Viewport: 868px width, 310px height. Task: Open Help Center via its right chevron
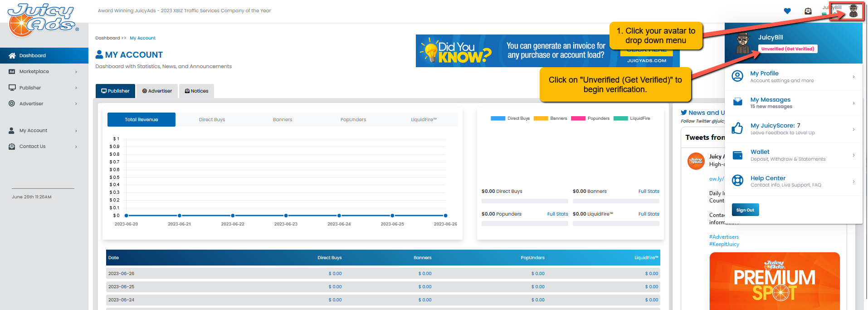tap(853, 182)
